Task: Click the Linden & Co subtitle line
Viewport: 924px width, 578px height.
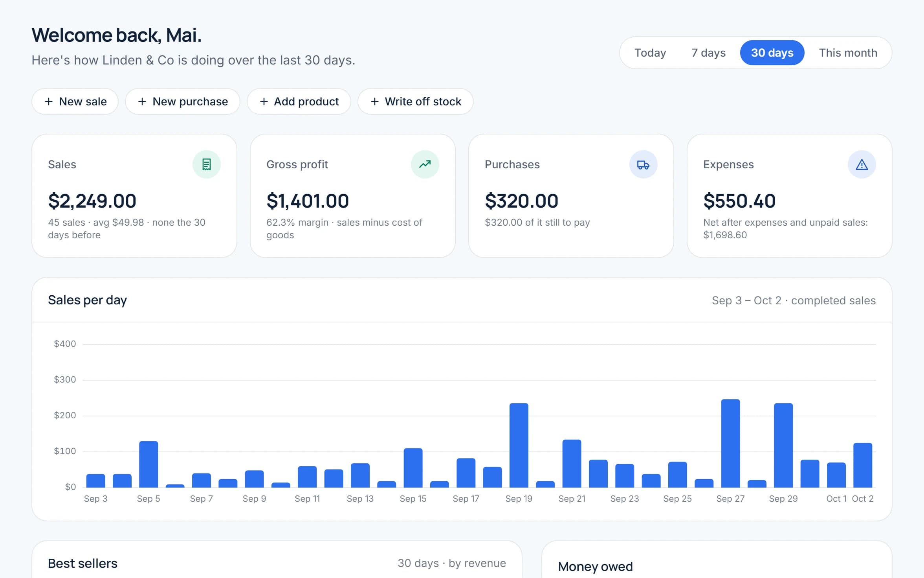Action: [x=193, y=60]
